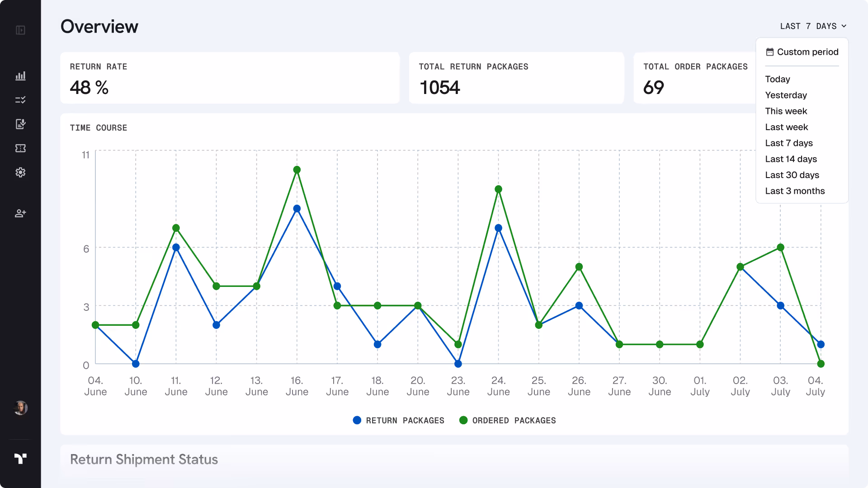Toggle Ordered Packages series in chart legend
The height and width of the screenshot is (488, 868).
[x=508, y=420]
